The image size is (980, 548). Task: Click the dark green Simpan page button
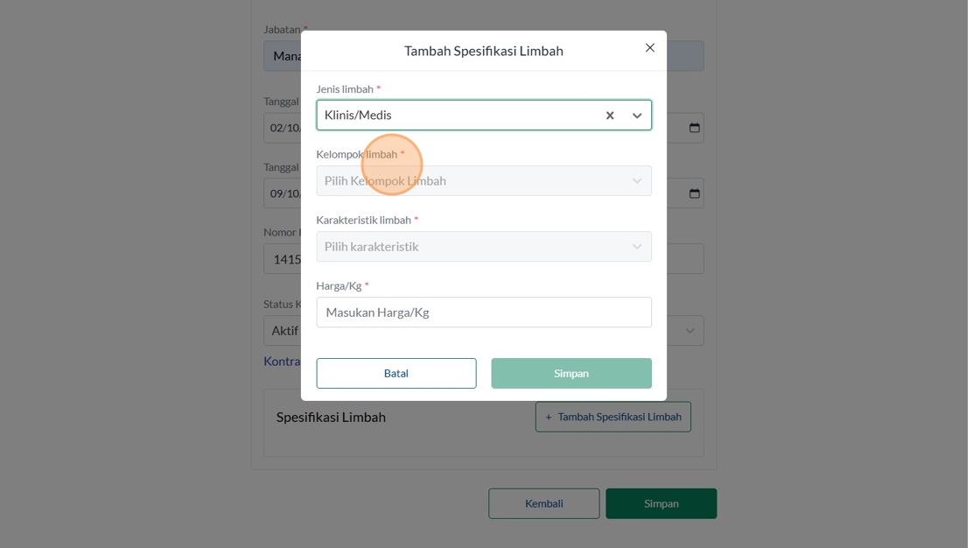tap(661, 503)
